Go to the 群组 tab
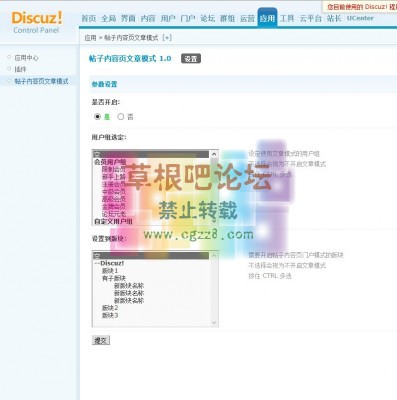The image size is (397, 400). click(x=227, y=19)
